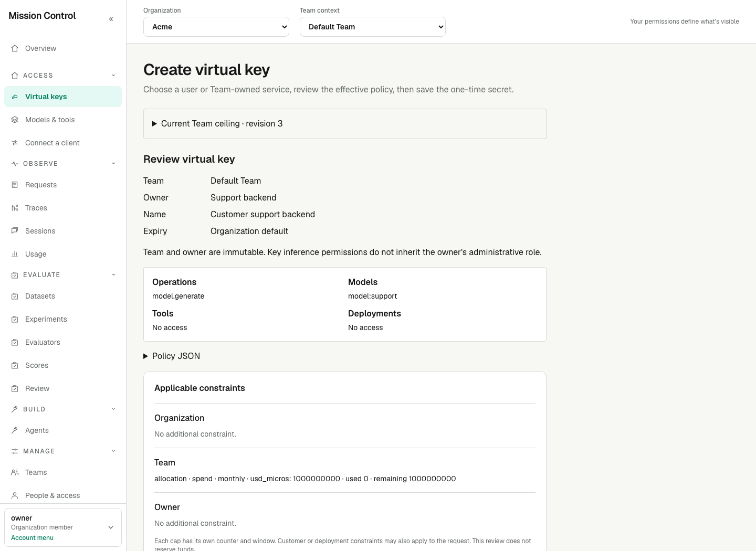This screenshot has height=551, width=756.
Task: Click the Connect a client arrows icon
Action: click(15, 143)
